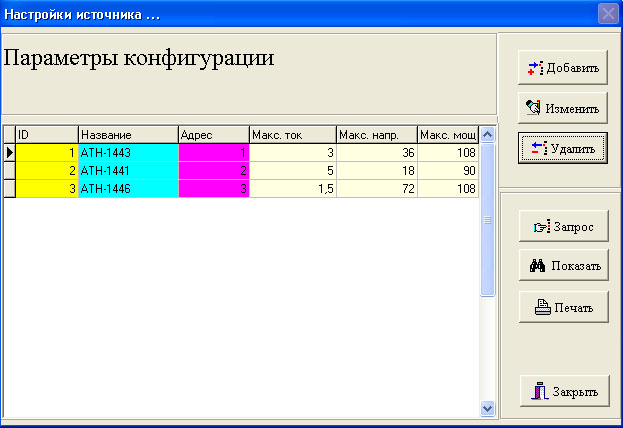Click yellow ID cell of ATH-1443 row

pos(47,153)
